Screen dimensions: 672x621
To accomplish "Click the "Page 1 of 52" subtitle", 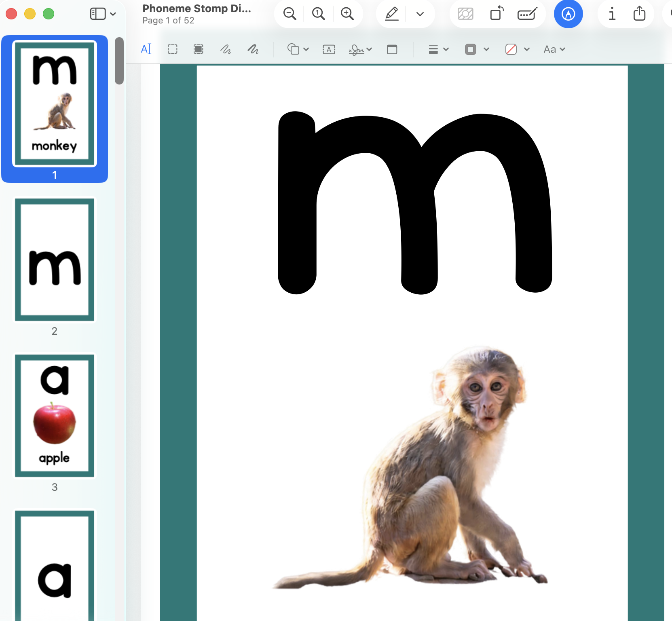I will 168,21.
